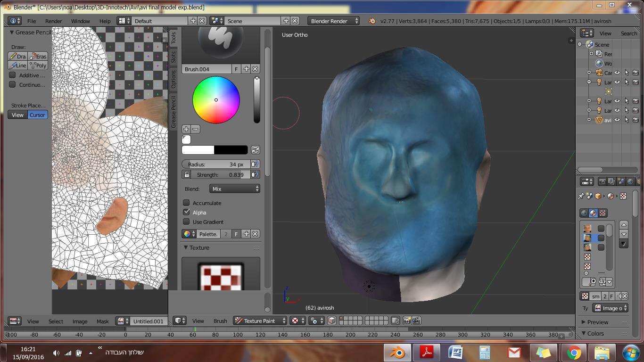Open the Render menu
The width and height of the screenshot is (644, 362).
[x=53, y=21]
